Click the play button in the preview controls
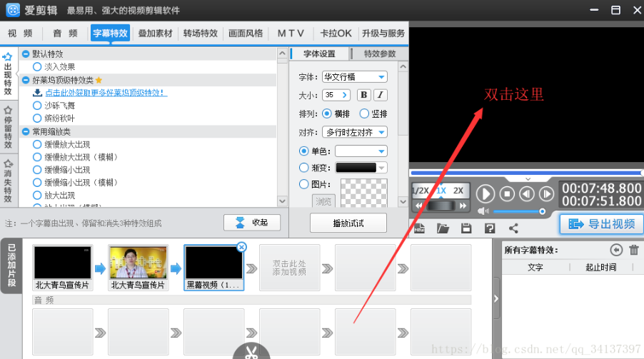 [485, 193]
